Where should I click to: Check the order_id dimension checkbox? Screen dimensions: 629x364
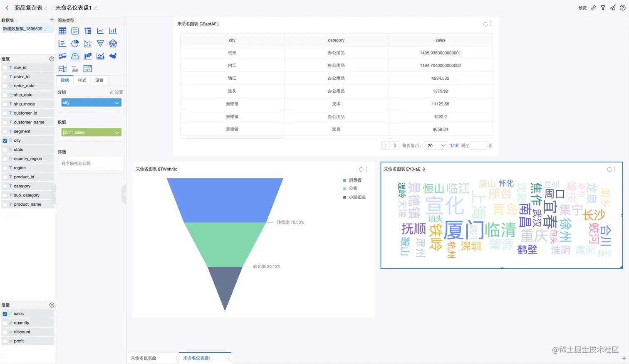click(5, 76)
